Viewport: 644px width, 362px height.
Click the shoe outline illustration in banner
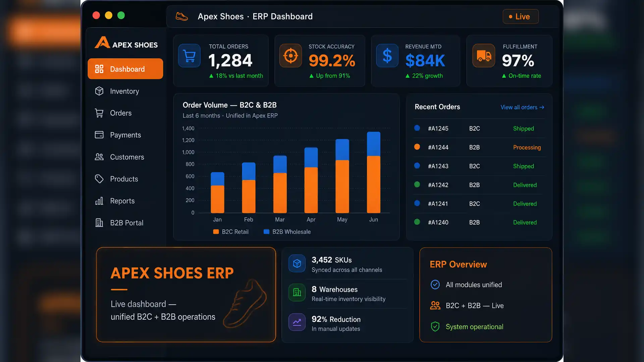(245, 303)
